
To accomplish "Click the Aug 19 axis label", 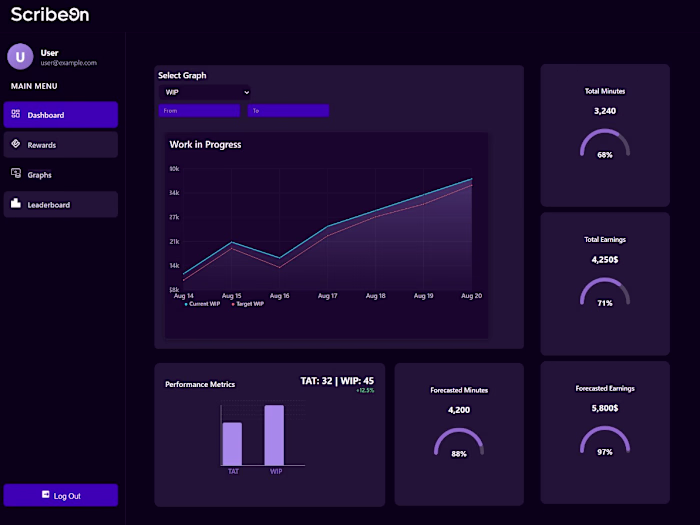I will click(x=424, y=296).
